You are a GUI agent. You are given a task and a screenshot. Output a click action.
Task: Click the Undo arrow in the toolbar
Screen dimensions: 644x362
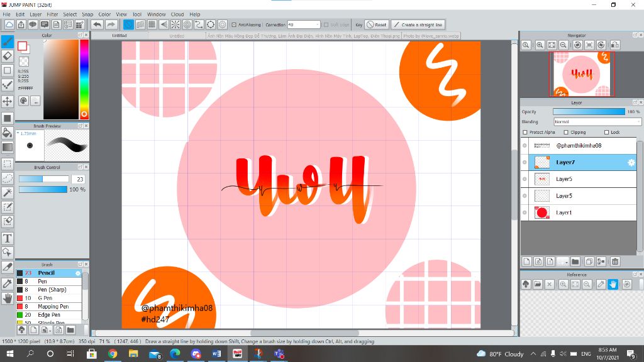pos(97,25)
